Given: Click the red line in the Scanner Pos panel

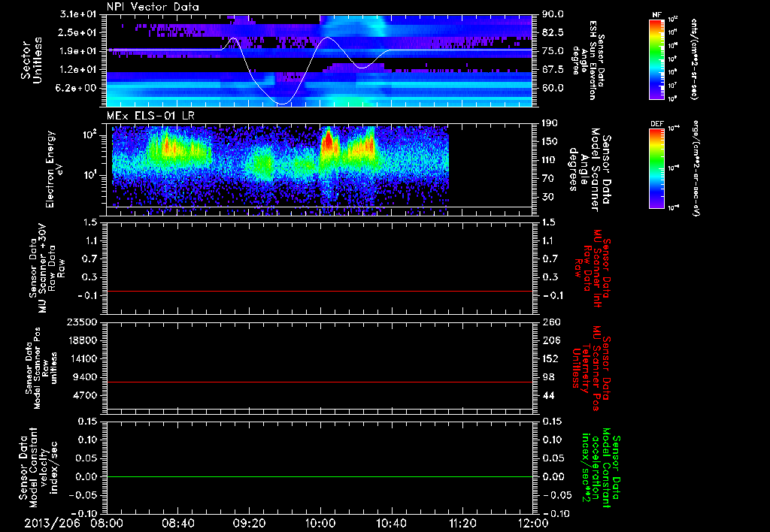Looking at the screenshot, I should 320,382.
